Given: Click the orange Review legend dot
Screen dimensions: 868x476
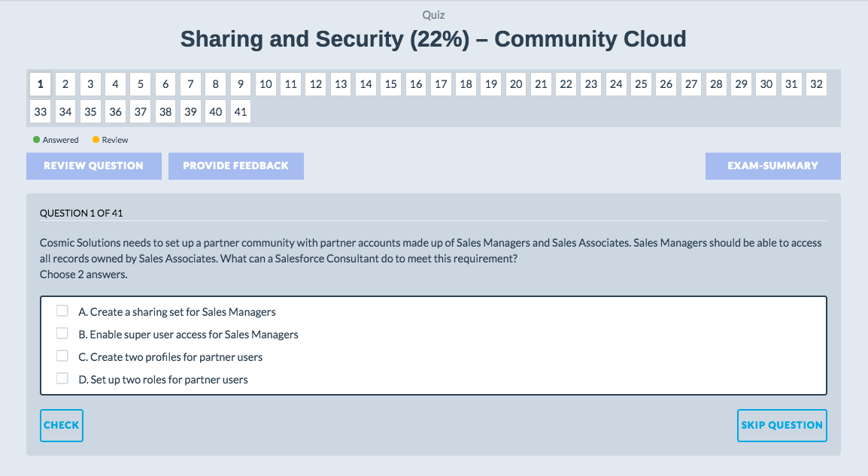Looking at the screenshot, I should pyautogui.click(x=96, y=139).
